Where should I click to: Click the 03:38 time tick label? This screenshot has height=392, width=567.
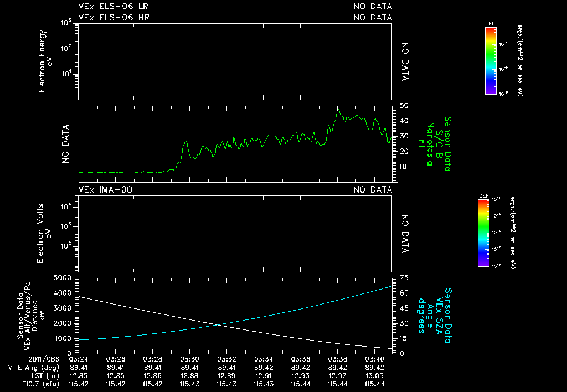(x=337, y=359)
